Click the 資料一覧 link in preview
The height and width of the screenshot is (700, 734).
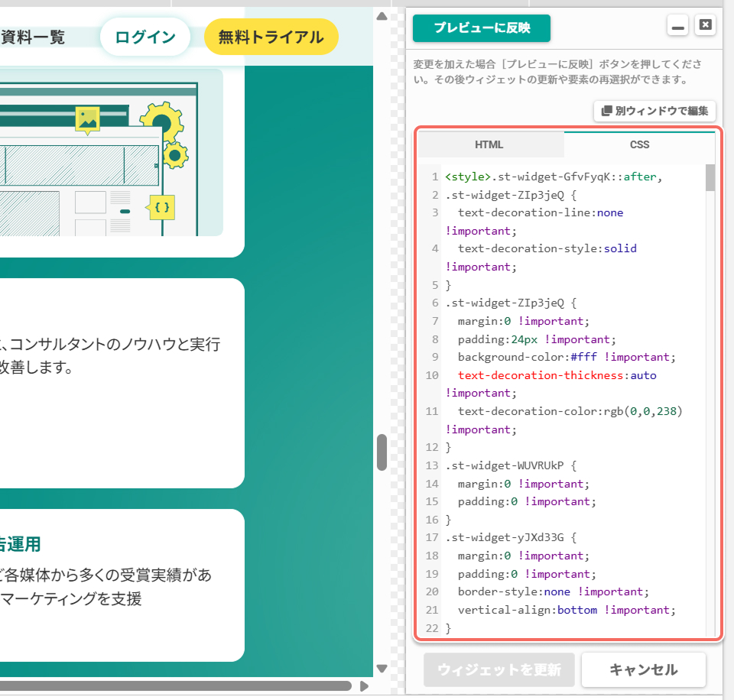[33, 37]
